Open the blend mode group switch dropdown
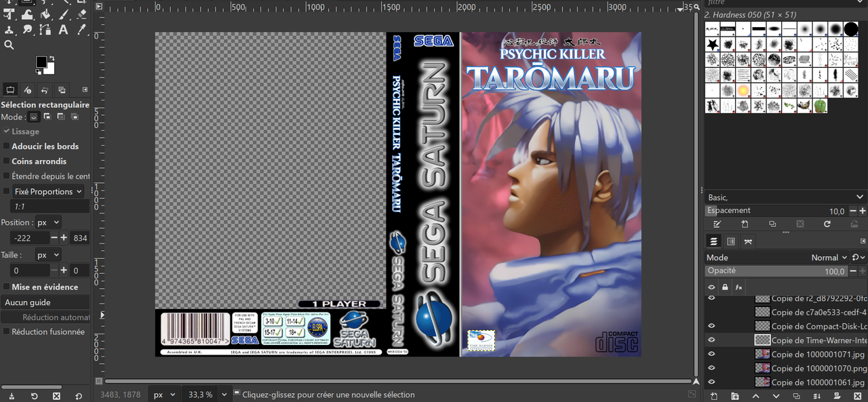This screenshot has height=402, width=868. pos(859,258)
